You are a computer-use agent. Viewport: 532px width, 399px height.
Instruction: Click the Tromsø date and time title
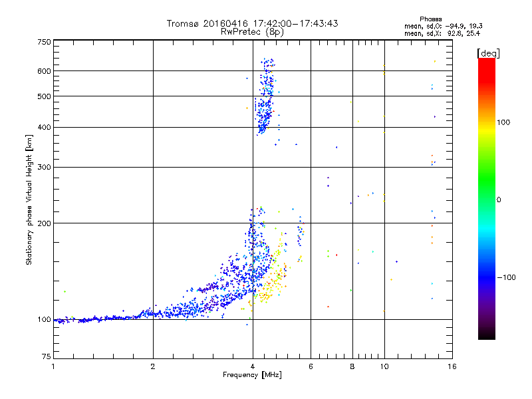point(252,23)
